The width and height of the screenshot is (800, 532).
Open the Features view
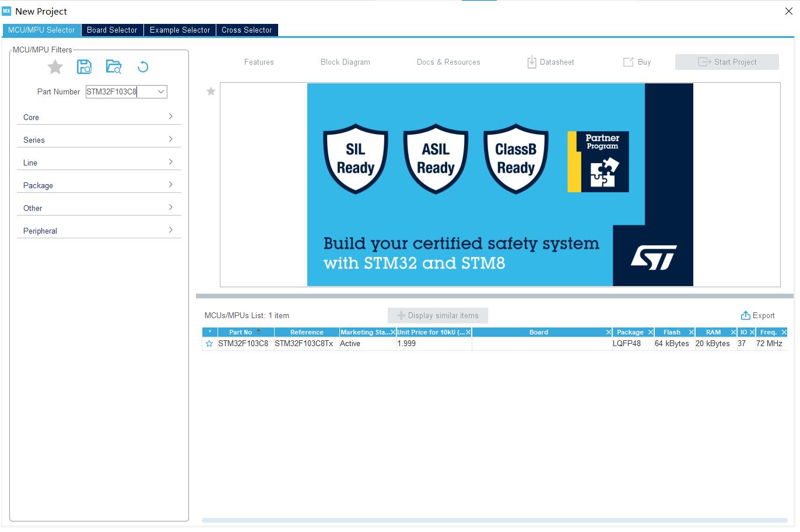[x=259, y=62]
